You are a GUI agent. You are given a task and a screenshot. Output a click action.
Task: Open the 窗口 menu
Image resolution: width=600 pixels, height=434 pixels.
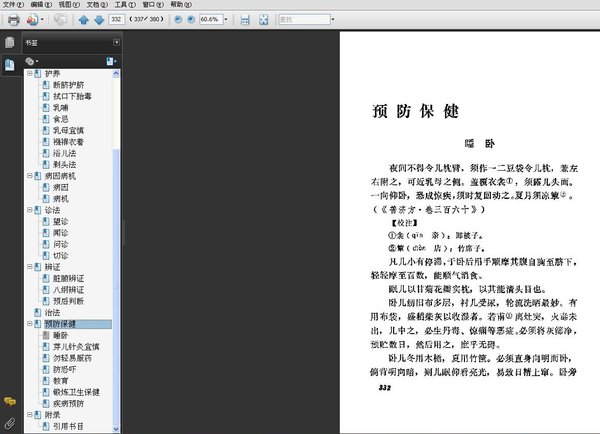[x=153, y=5]
